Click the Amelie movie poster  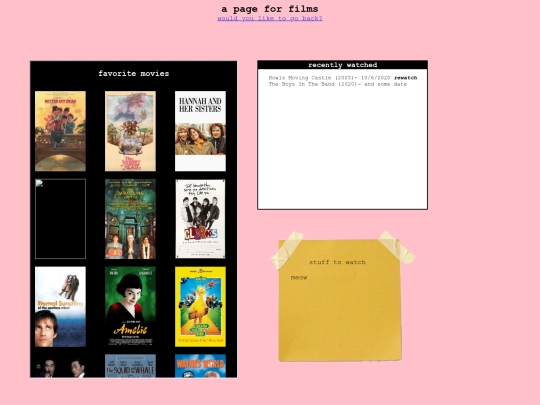130,307
